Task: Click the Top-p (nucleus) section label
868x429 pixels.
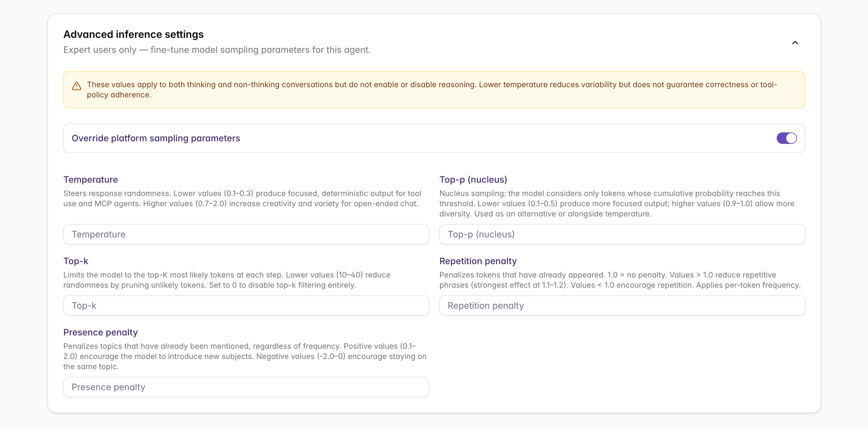Action: 473,179
